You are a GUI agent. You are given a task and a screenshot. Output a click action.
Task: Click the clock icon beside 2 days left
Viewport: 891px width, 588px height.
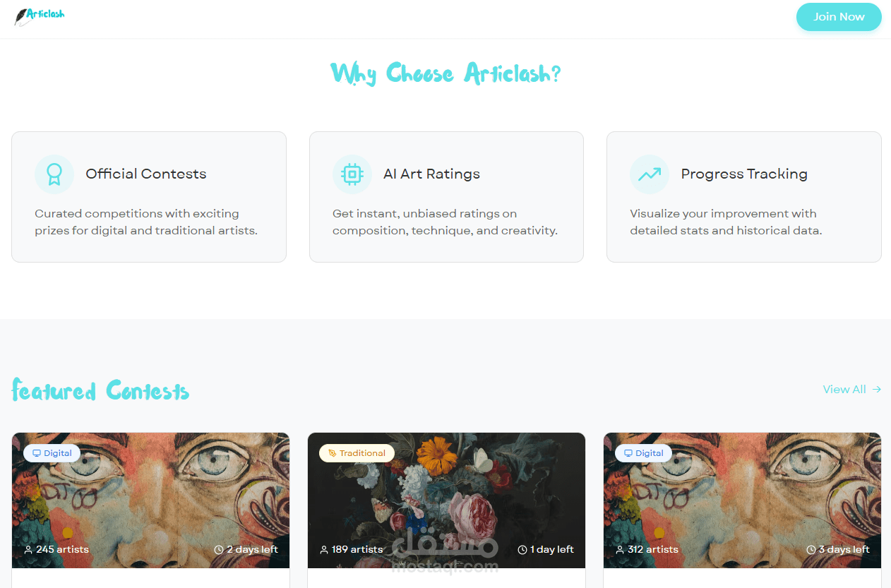click(219, 550)
